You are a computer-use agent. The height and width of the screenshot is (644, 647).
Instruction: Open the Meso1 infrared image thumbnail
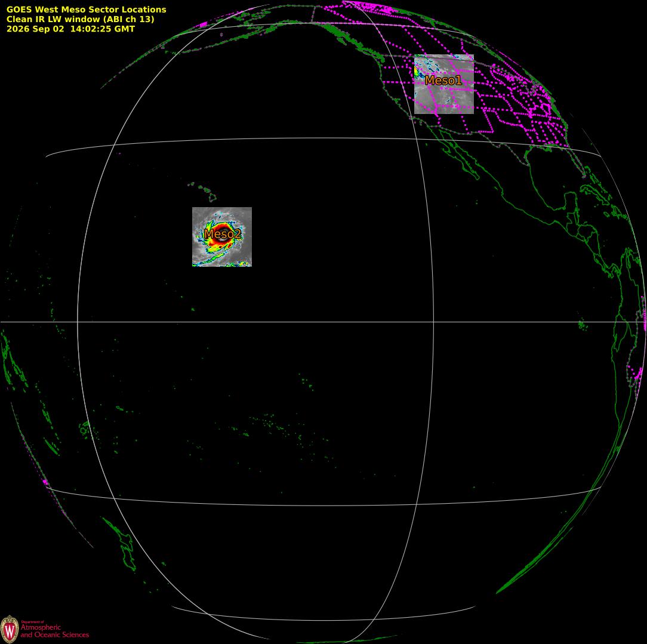(444, 84)
